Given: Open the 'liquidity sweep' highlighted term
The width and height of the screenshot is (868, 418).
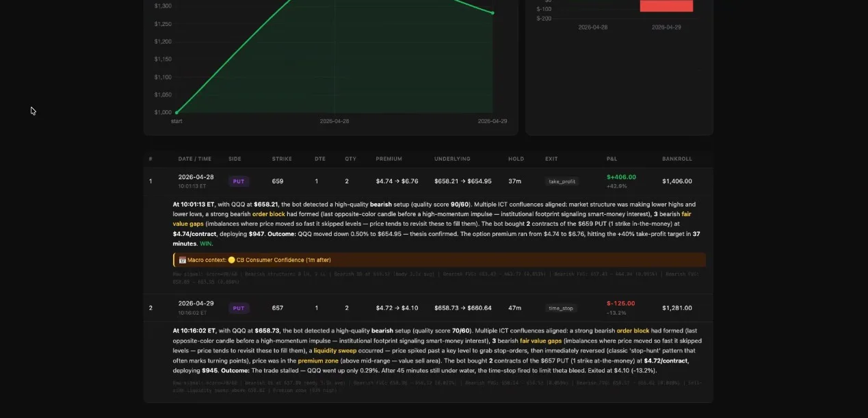Looking at the screenshot, I should (x=335, y=350).
